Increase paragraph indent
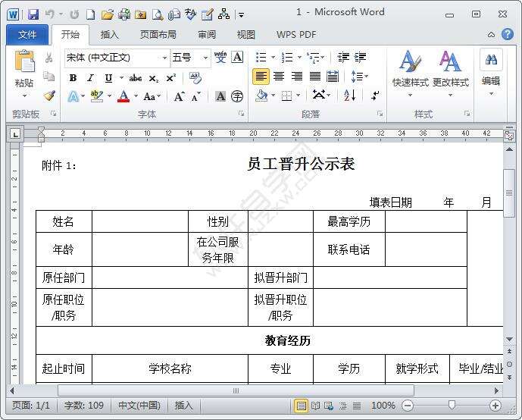The height and width of the screenshot is (420, 522). [x=360, y=58]
